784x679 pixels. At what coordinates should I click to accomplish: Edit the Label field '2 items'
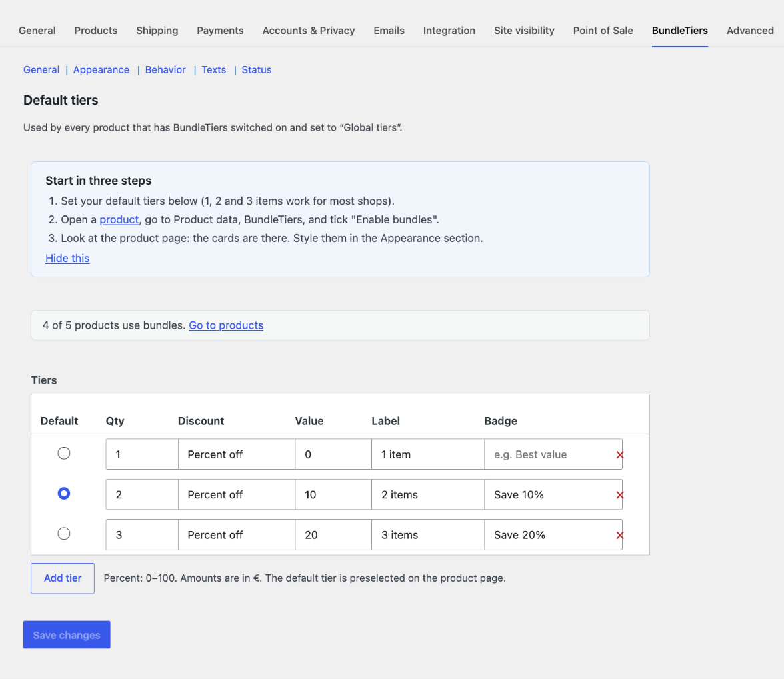[428, 494]
